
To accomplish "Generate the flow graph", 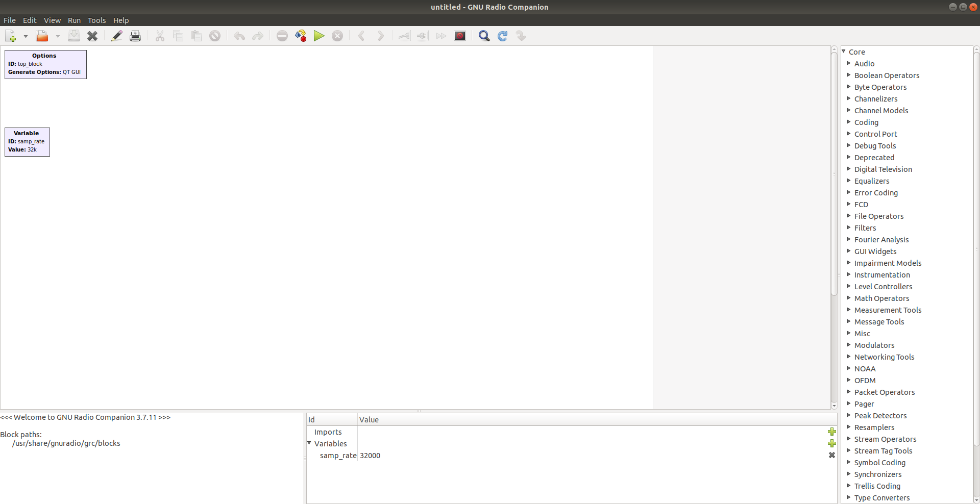I will 301,36.
